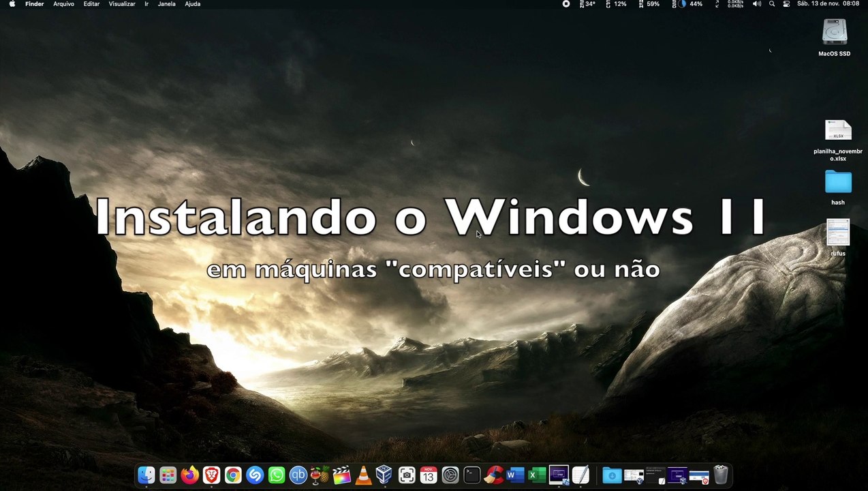This screenshot has width=868, height=491.
Task: Launch WhatsApp from the dock
Action: 277,475
